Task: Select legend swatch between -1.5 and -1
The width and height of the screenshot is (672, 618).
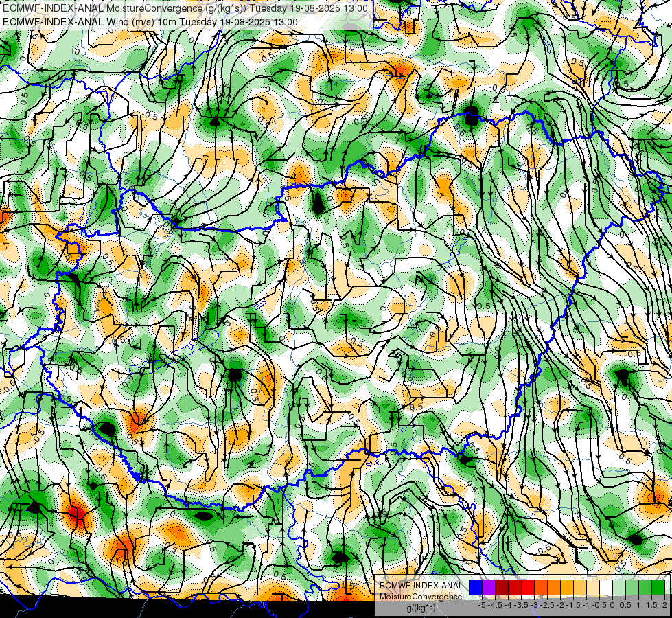Action: pyautogui.click(x=580, y=588)
